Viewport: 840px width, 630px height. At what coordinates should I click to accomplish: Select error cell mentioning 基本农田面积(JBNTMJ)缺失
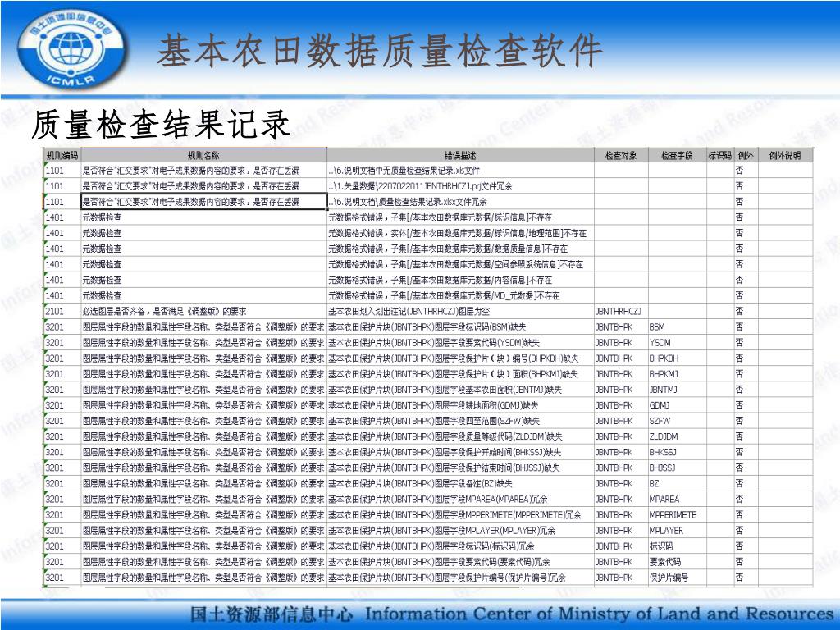(460, 390)
